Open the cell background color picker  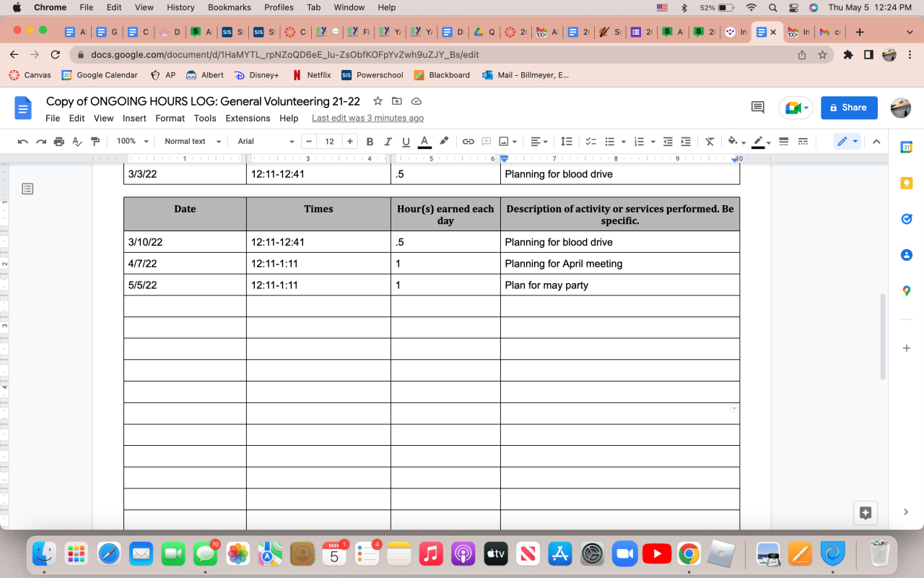[x=736, y=142]
